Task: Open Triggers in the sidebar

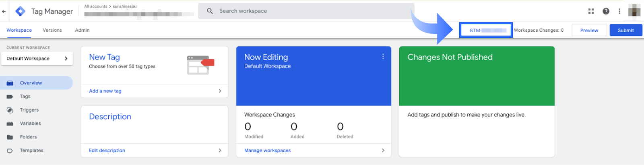Action: click(x=29, y=110)
